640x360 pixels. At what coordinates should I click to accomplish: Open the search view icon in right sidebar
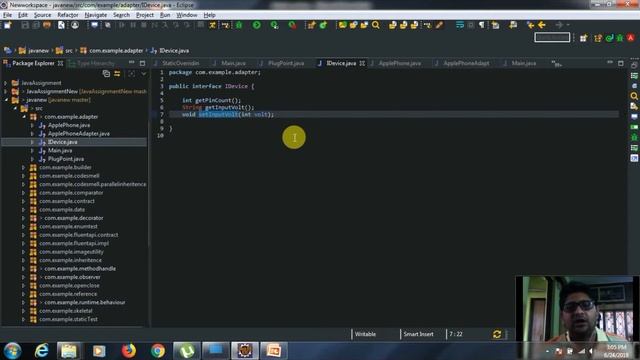pyautogui.click(x=634, y=96)
